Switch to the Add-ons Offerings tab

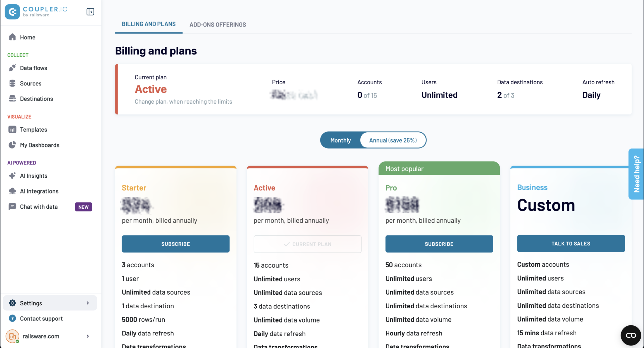point(217,25)
